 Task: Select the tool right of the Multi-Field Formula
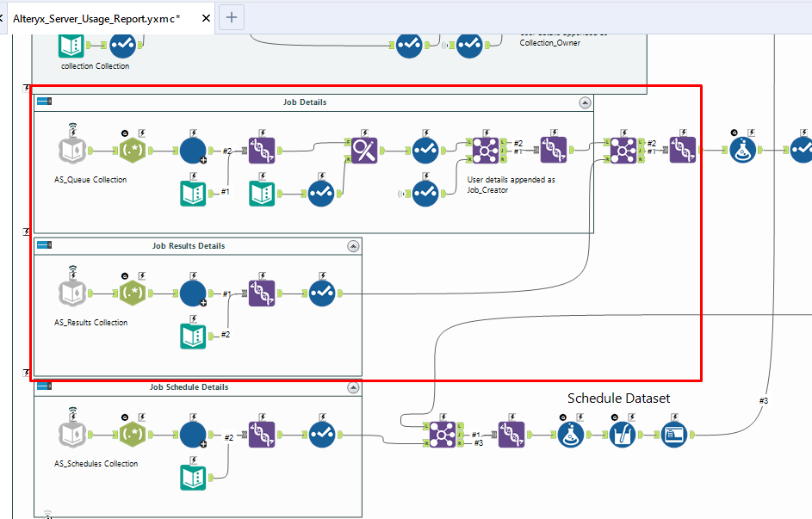pyautogui.click(x=674, y=435)
